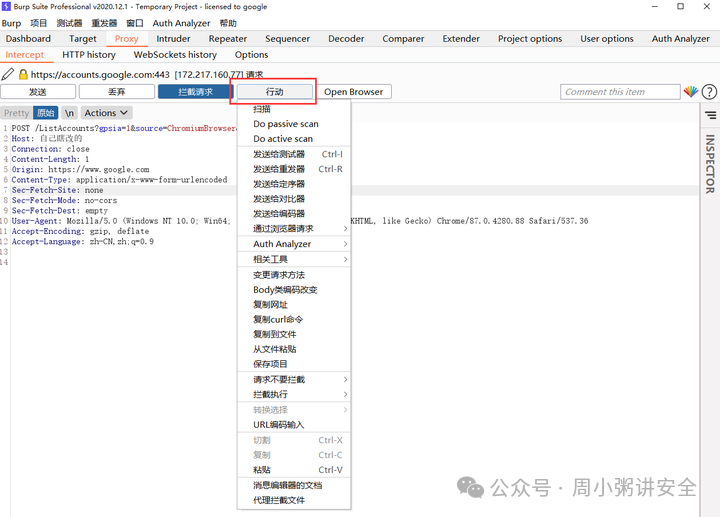Switch to the Repeater tab
Viewport: 720px width, 517px height.
coord(228,39)
